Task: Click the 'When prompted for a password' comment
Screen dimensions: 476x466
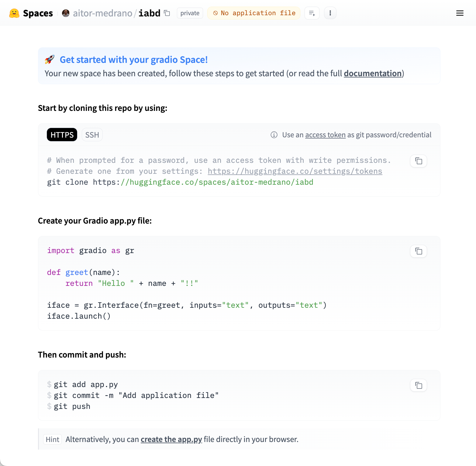Action: [219, 160]
